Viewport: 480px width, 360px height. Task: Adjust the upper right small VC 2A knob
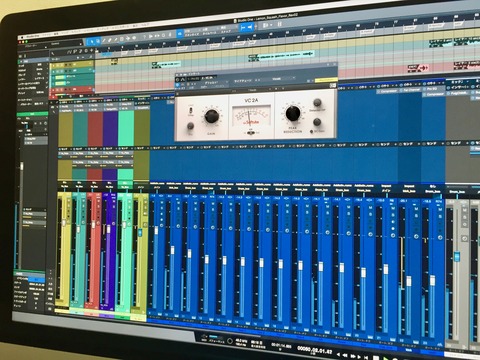317,102
